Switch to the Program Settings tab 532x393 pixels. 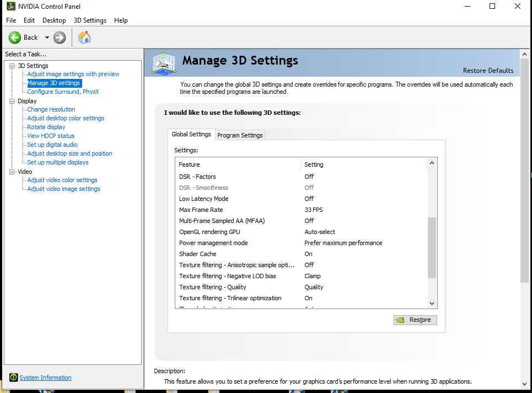click(240, 135)
